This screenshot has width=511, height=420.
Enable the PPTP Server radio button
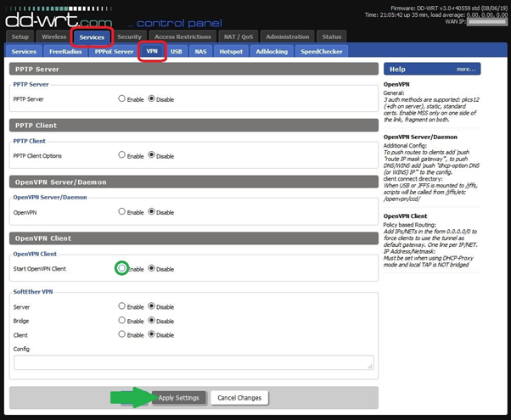122,99
